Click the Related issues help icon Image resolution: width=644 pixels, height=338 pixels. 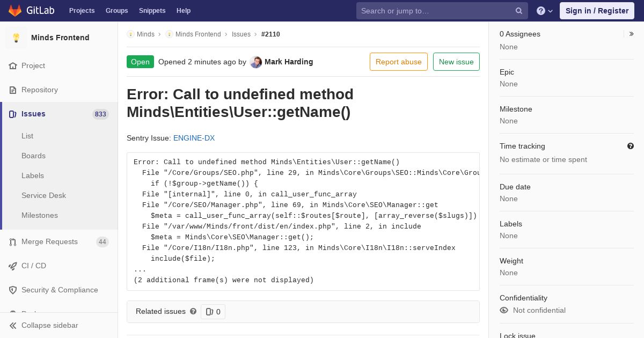click(193, 311)
